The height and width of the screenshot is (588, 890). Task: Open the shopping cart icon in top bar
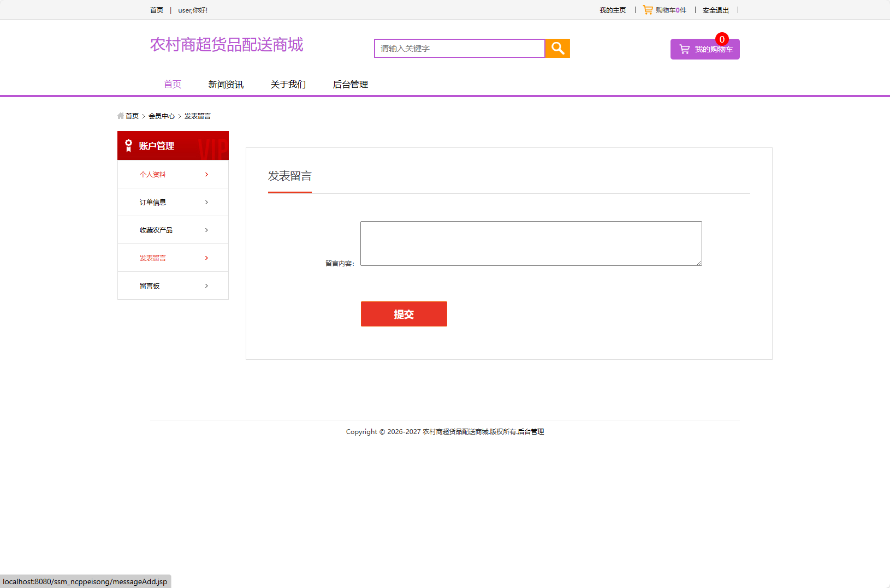(647, 9)
